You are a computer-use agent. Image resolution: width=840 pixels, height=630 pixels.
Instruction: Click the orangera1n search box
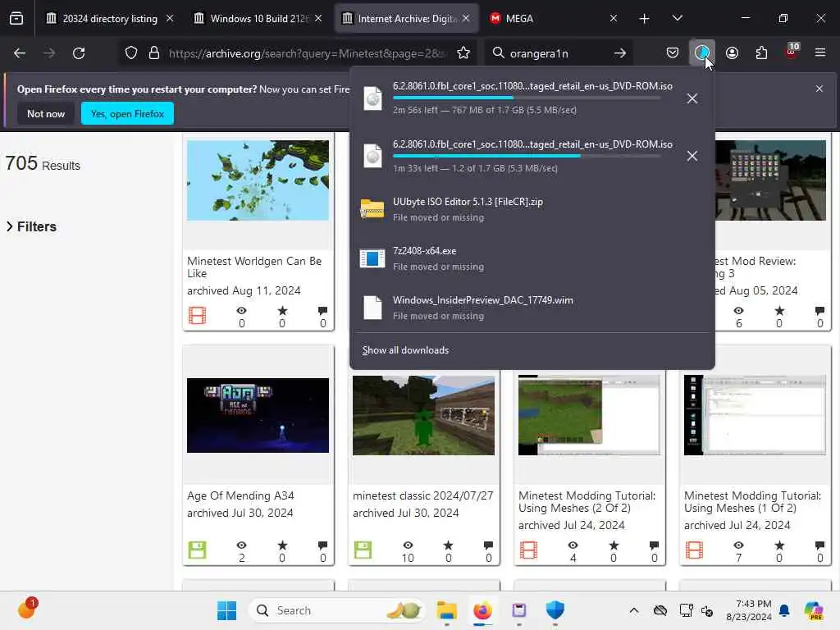(x=557, y=53)
